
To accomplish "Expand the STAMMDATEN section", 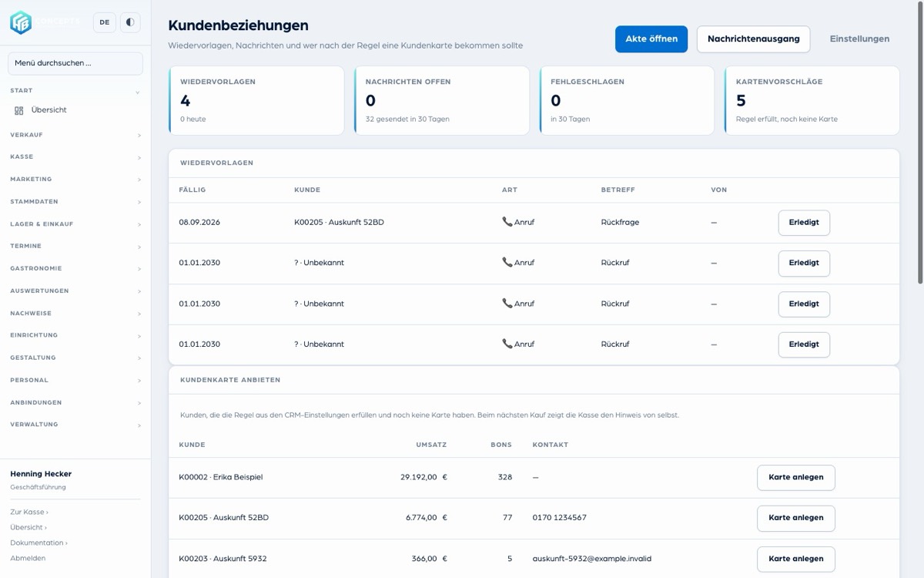I will point(75,202).
